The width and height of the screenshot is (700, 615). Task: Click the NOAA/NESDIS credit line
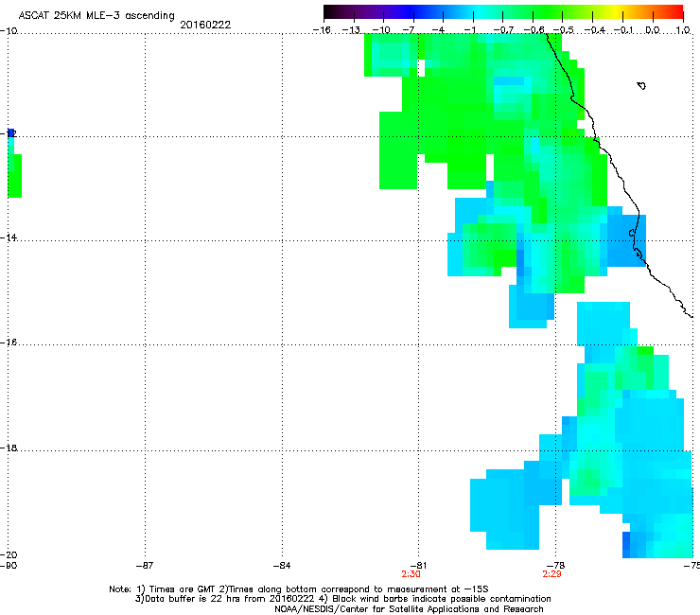[409, 609]
